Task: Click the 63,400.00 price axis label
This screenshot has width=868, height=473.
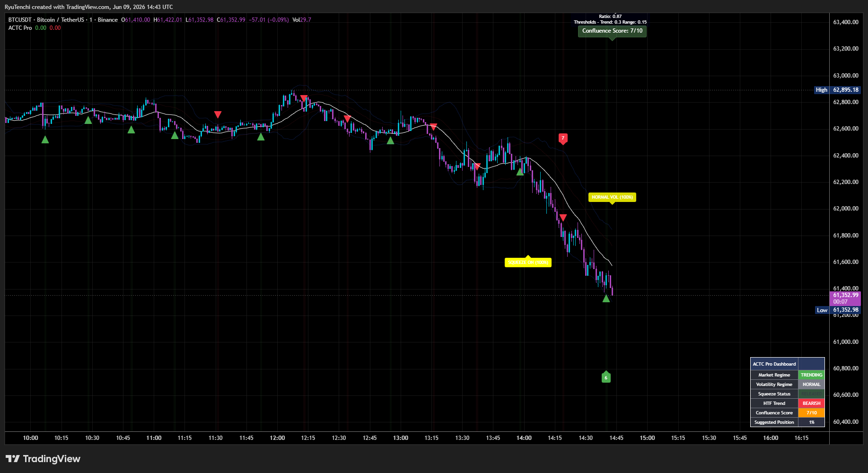Action: 846,22
